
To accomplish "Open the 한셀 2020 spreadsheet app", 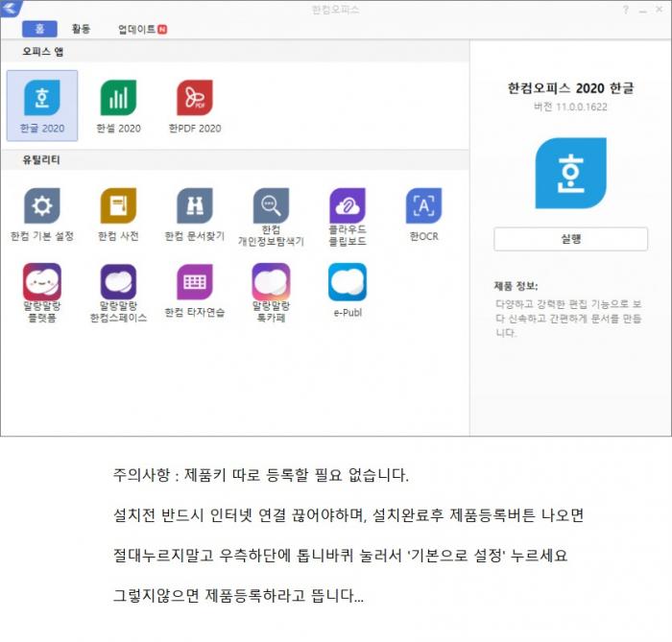I will tap(118, 98).
